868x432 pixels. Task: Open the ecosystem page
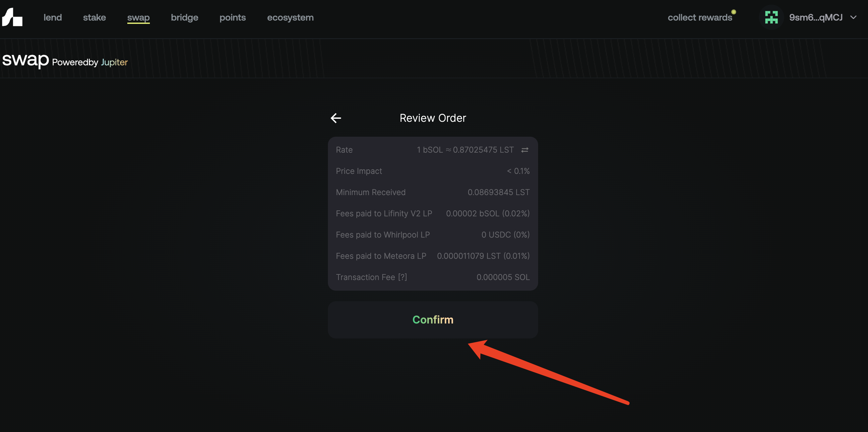coord(290,18)
